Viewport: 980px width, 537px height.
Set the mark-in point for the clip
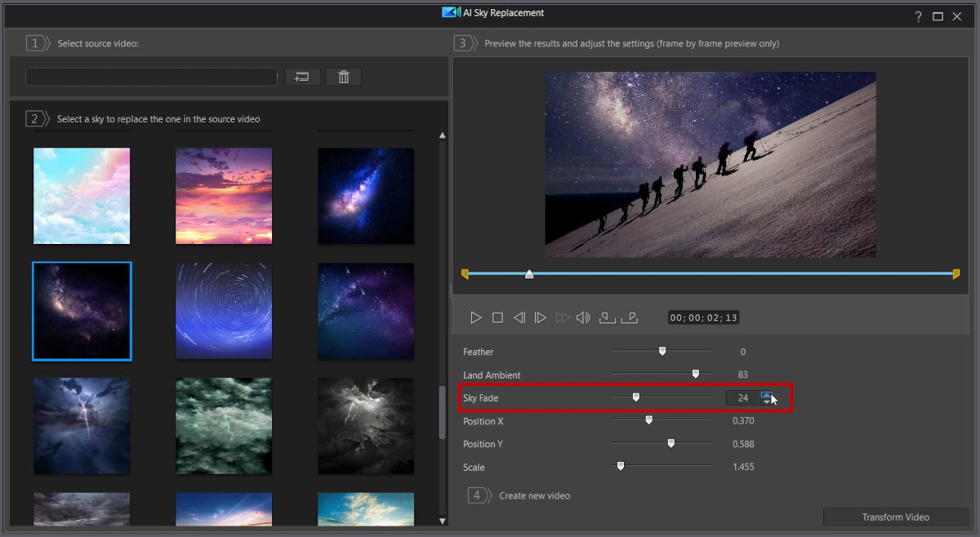(606, 317)
